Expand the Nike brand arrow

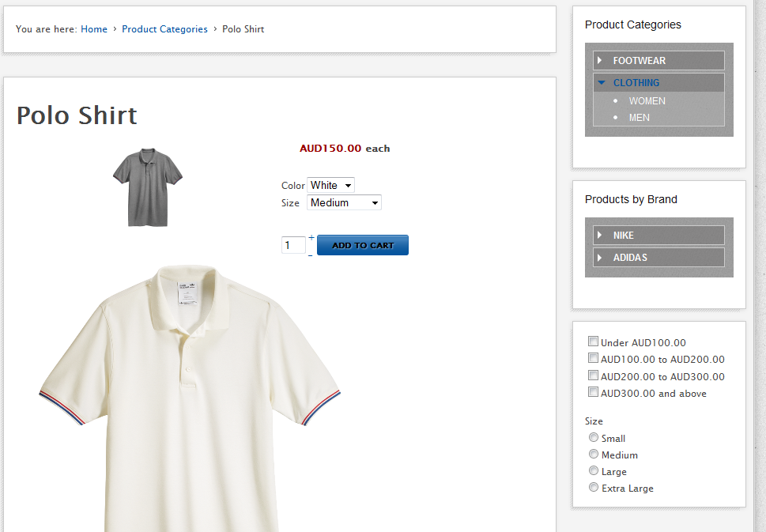pyautogui.click(x=600, y=235)
